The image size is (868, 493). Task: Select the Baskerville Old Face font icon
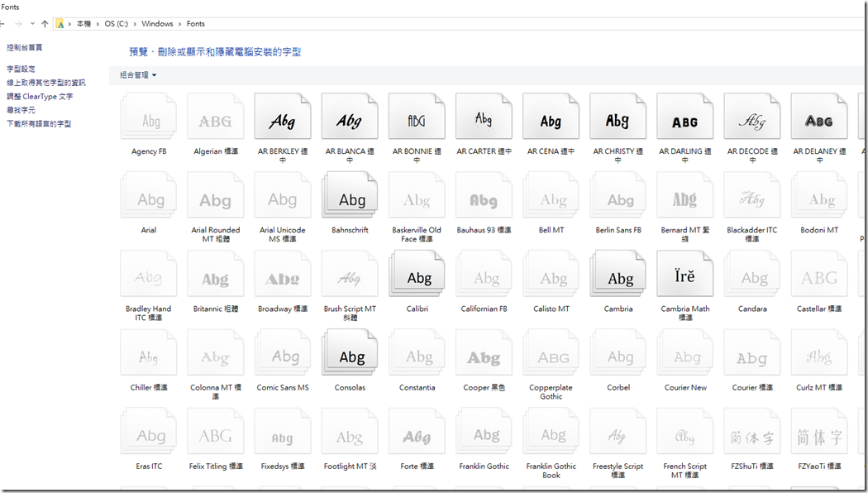tap(417, 195)
